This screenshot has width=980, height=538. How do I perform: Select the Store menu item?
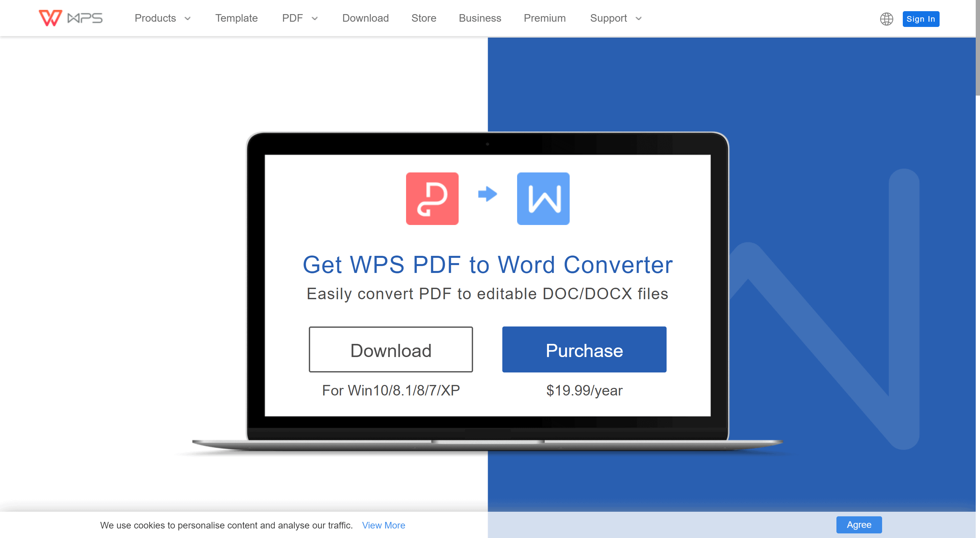(424, 18)
